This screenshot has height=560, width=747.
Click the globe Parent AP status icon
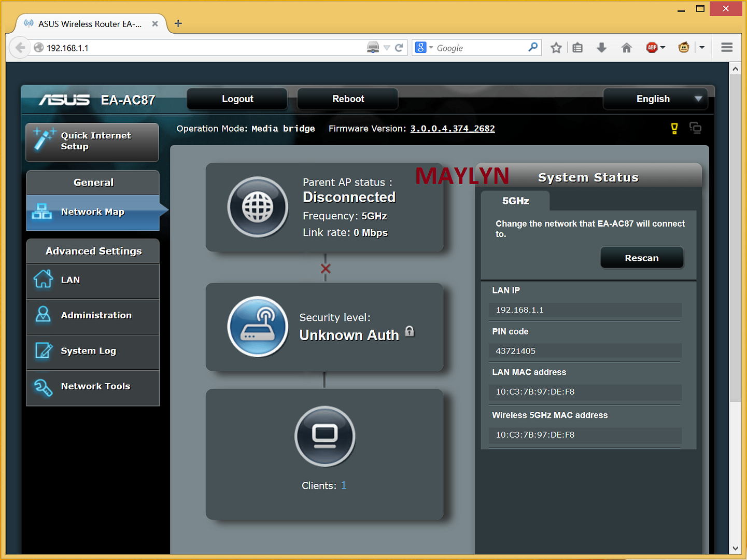point(258,207)
